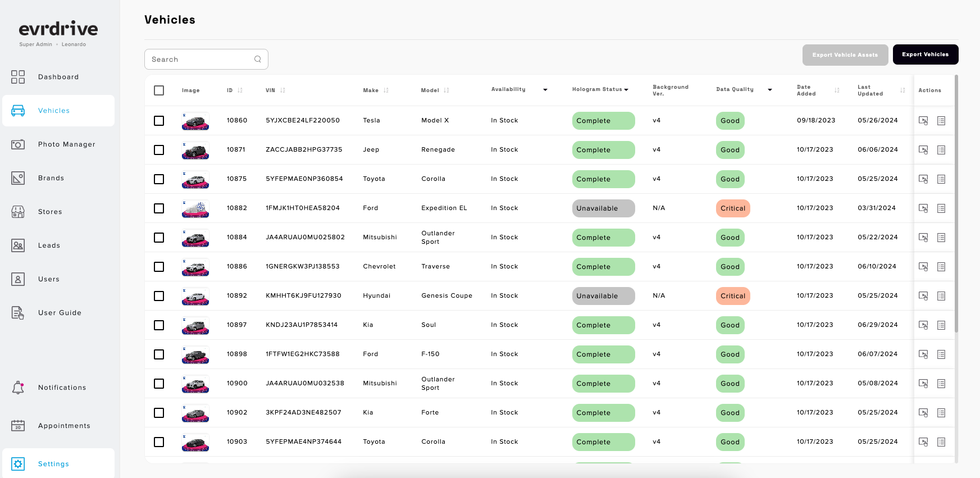Viewport: 980px width, 478px height.
Task: Click the Notifications bell icon
Action: click(18, 388)
